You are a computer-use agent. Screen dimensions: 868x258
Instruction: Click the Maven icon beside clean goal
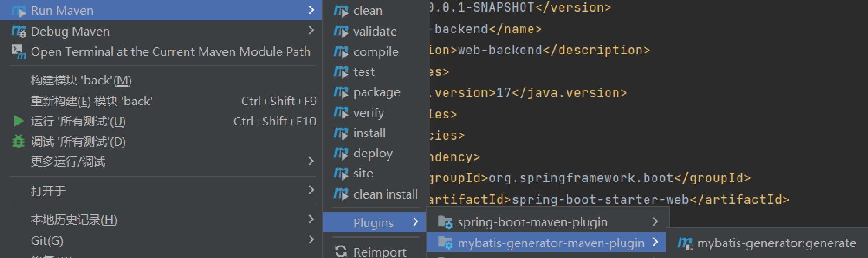[341, 11]
